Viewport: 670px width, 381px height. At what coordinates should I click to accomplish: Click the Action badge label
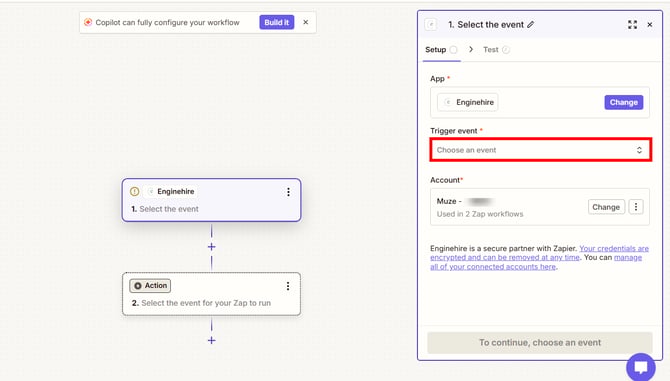[150, 285]
